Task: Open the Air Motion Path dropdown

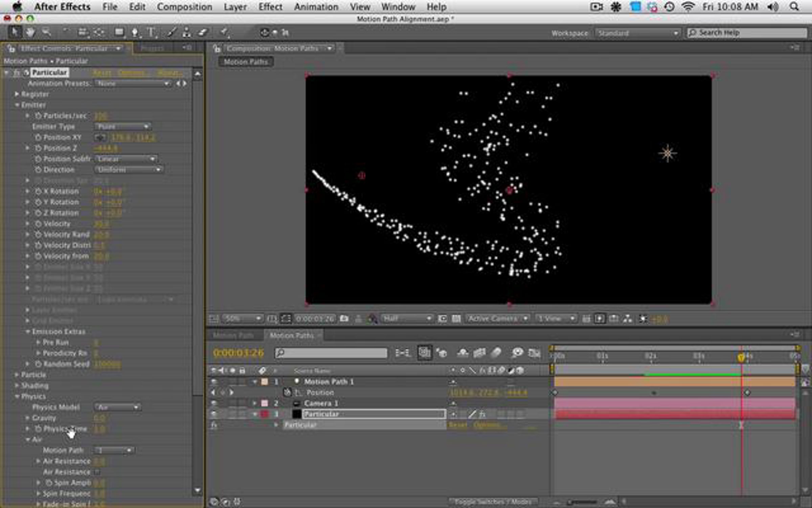Action: pos(114,450)
